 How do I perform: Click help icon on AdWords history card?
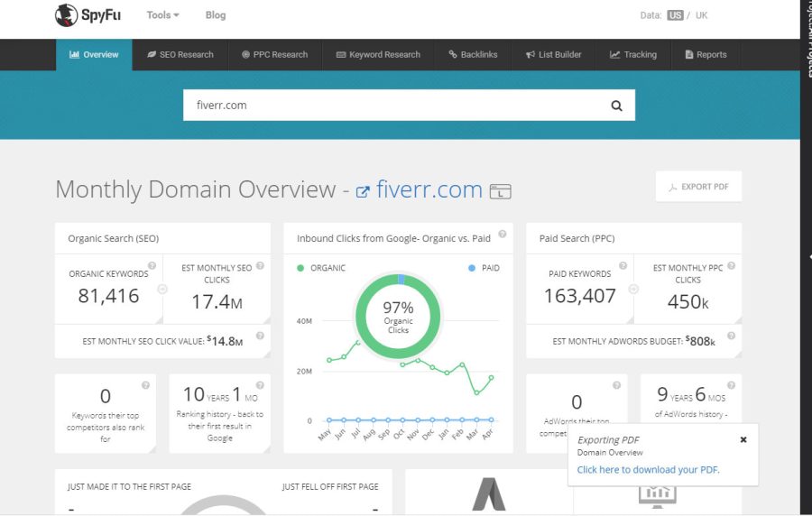731,385
